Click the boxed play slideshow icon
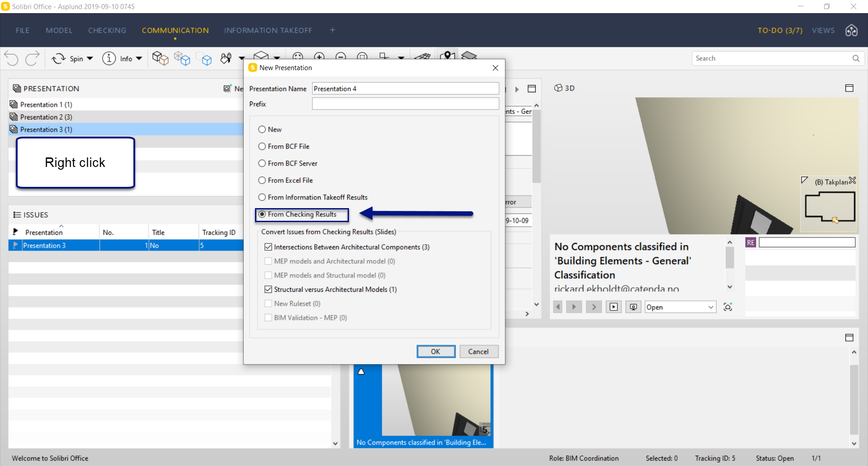 (613, 307)
